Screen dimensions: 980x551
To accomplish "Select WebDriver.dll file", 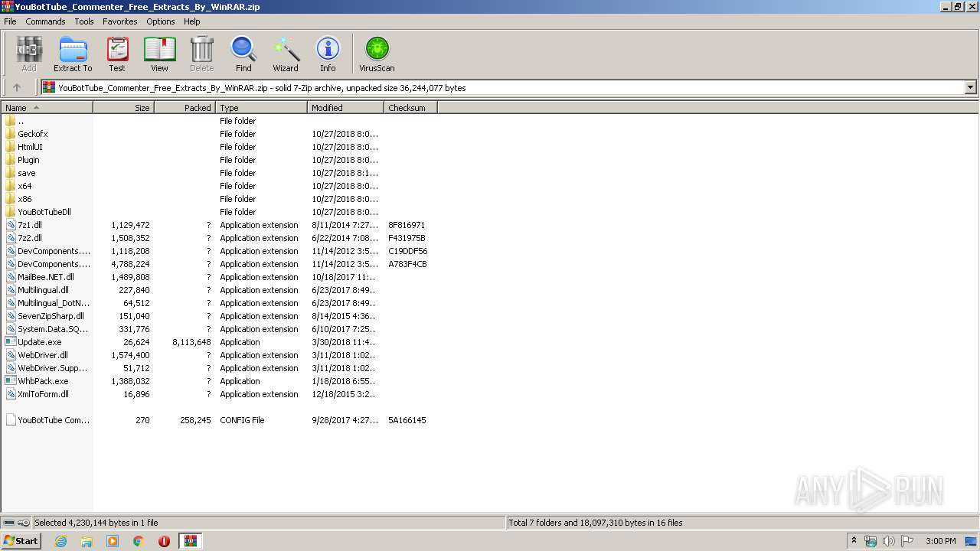I will click(x=37, y=355).
